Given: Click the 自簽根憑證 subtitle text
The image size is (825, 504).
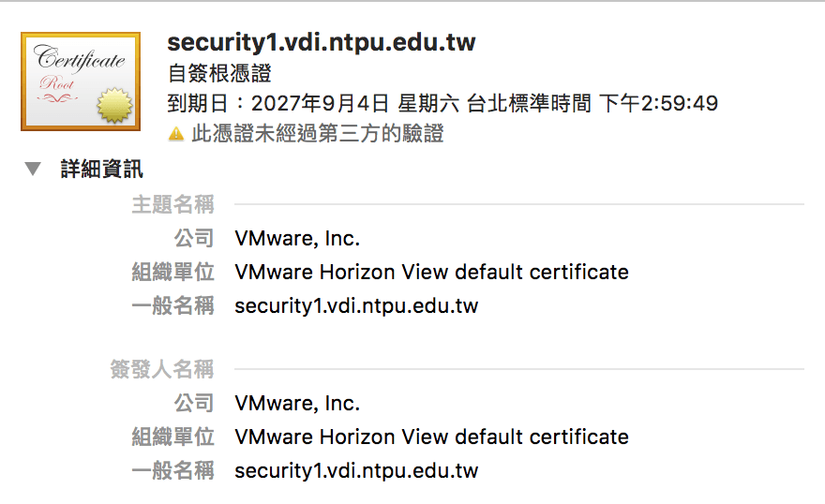Looking at the screenshot, I should 218,73.
